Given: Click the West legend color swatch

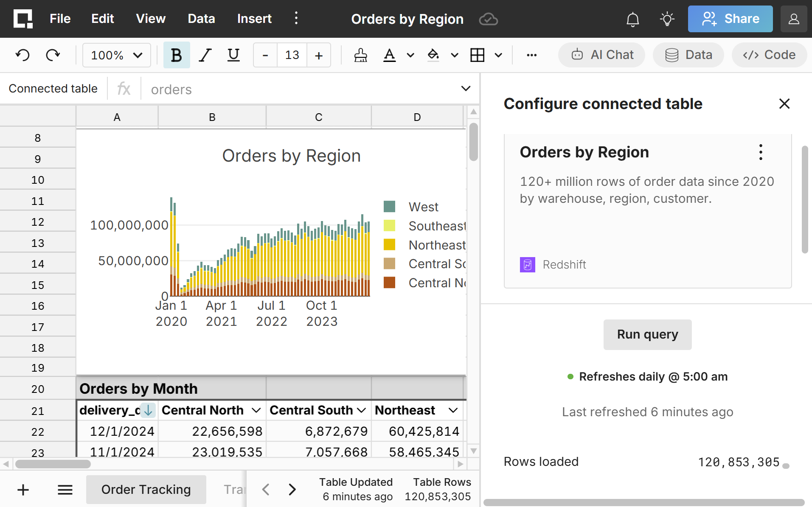Looking at the screenshot, I should pyautogui.click(x=389, y=207).
